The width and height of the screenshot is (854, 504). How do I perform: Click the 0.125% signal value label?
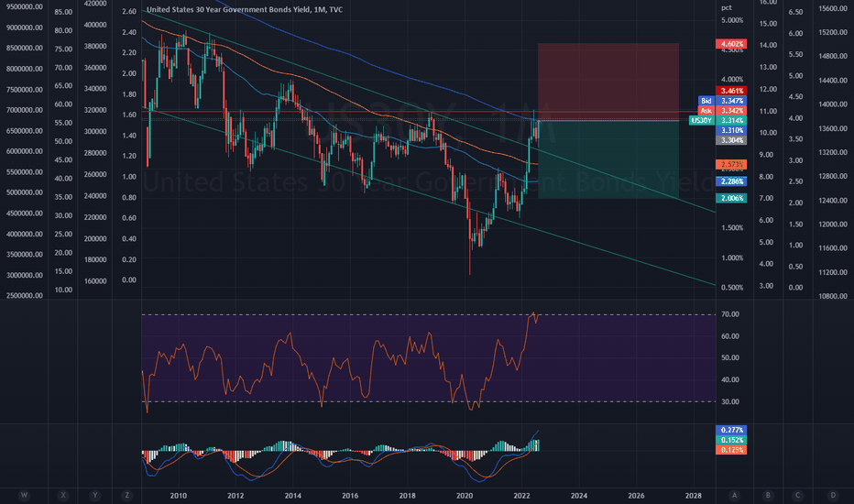pos(731,450)
